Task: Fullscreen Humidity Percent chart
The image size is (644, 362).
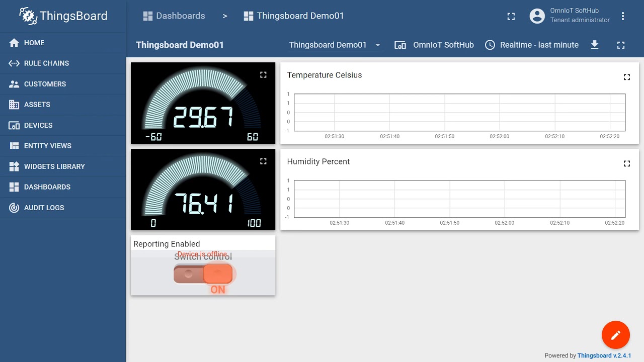Action: tap(627, 164)
